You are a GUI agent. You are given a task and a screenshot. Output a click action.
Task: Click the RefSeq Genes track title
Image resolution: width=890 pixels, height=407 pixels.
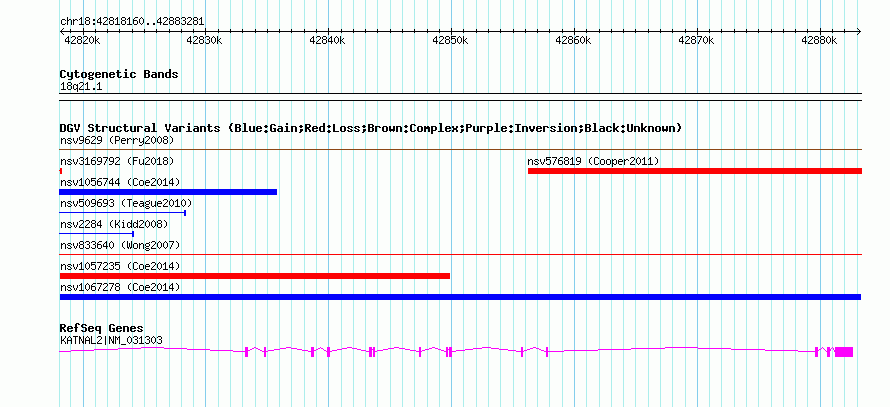[102, 328]
